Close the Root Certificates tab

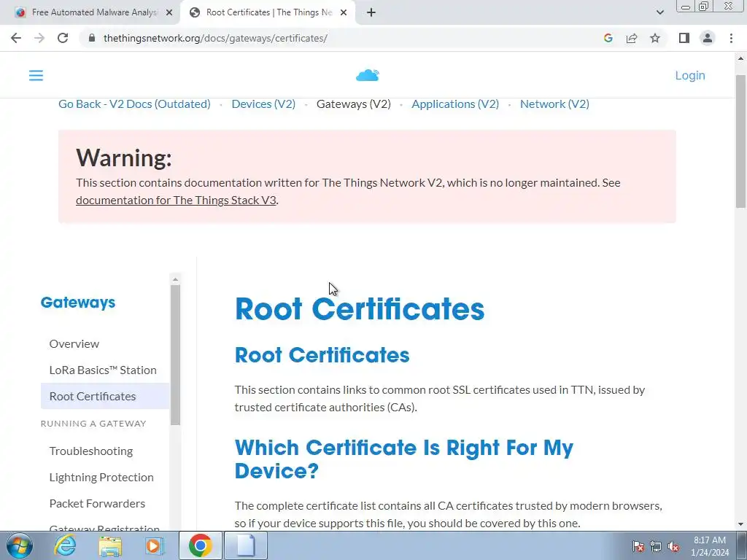344,13
